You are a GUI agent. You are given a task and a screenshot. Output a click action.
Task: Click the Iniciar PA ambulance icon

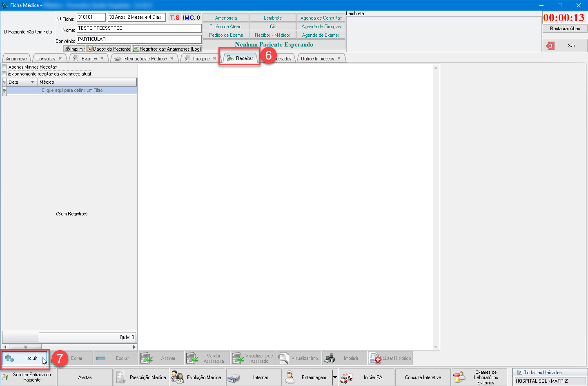[x=346, y=377]
